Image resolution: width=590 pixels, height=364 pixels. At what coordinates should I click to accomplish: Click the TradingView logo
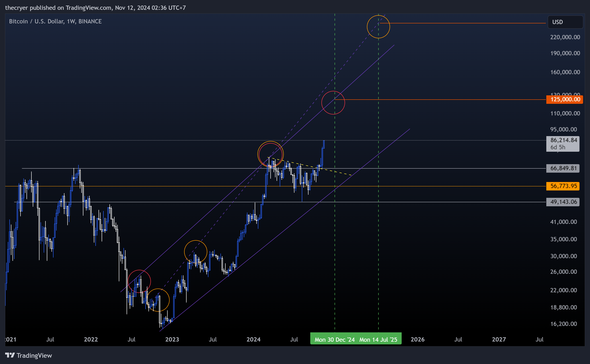coord(28,355)
